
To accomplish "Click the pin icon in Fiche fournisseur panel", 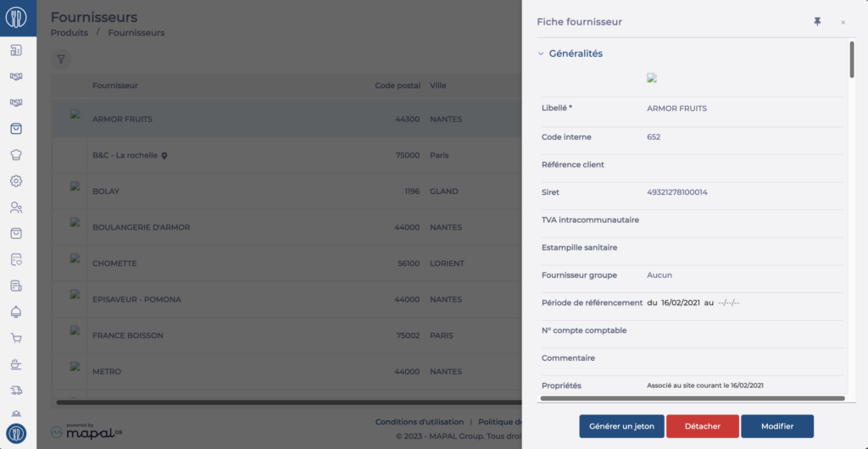I will (817, 21).
